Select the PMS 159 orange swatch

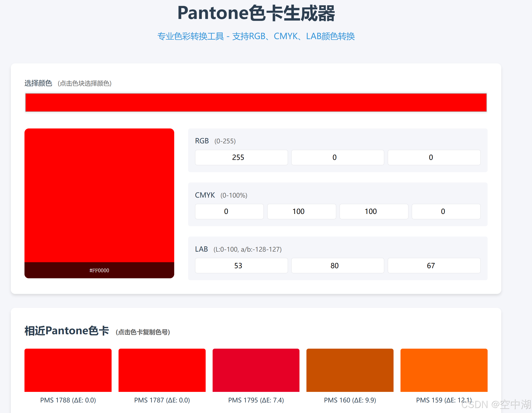[444, 370]
